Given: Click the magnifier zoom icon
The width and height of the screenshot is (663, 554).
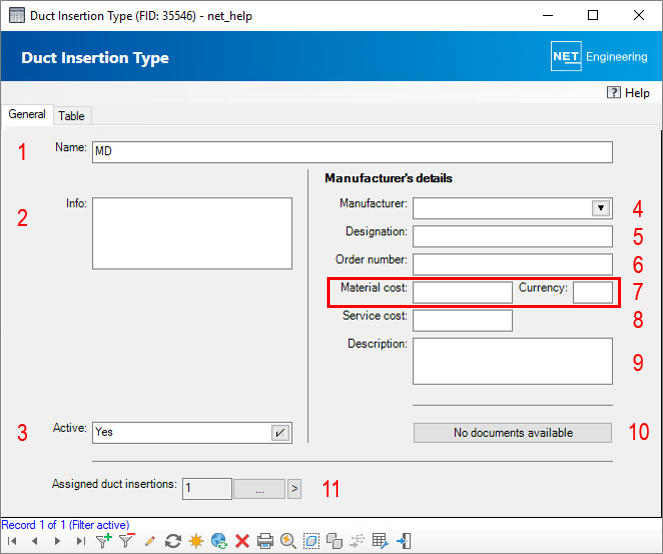Looking at the screenshot, I should click(288, 541).
